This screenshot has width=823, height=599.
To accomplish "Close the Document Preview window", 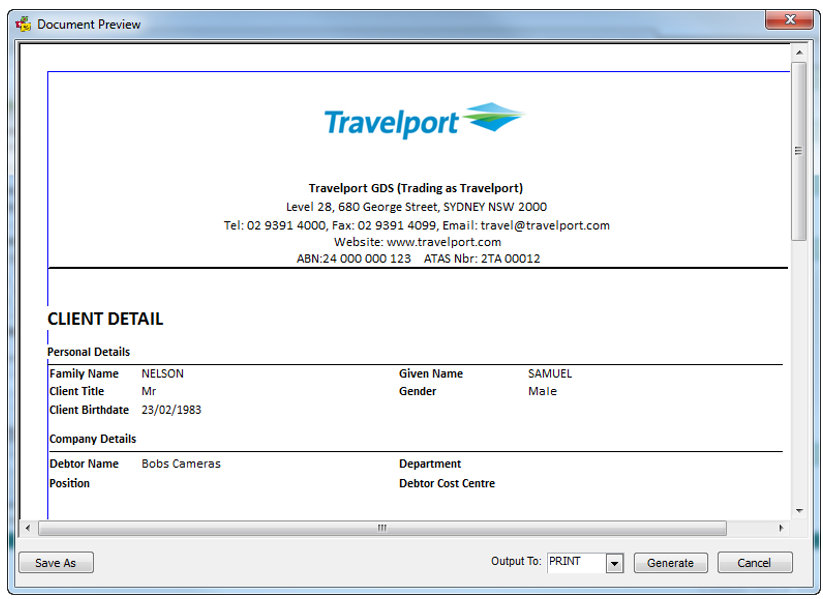I will pyautogui.click(x=790, y=20).
